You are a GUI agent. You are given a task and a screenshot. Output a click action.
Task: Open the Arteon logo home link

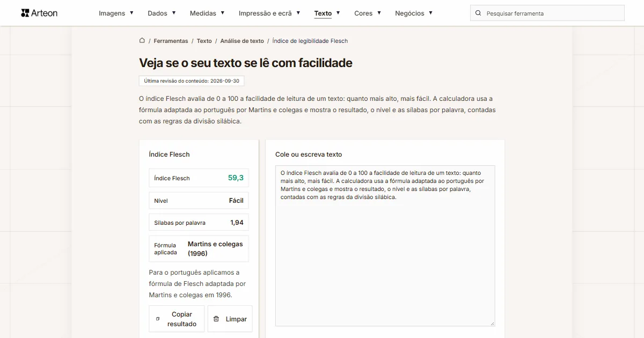click(39, 13)
